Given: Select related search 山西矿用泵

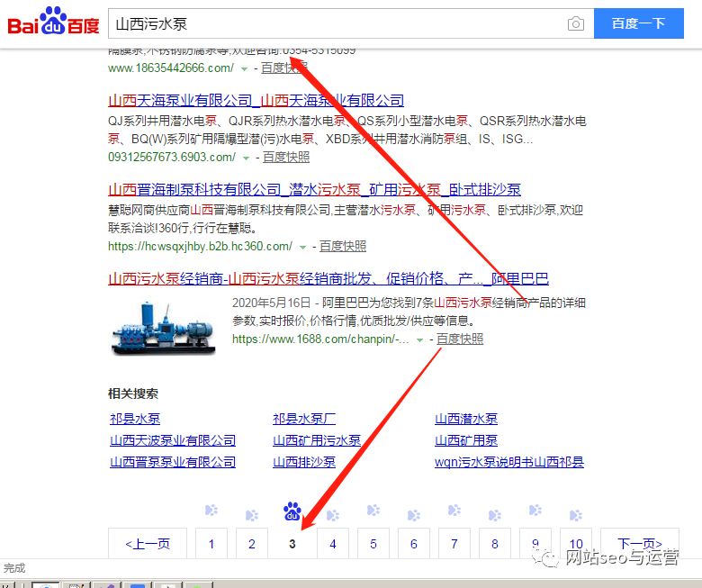Looking at the screenshot, I should [466, 440].
